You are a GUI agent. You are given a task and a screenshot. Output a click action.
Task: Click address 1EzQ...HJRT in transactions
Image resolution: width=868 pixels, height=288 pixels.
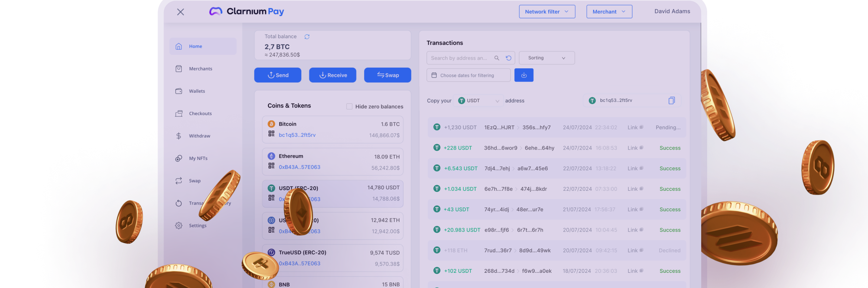[x=499, y=127]
